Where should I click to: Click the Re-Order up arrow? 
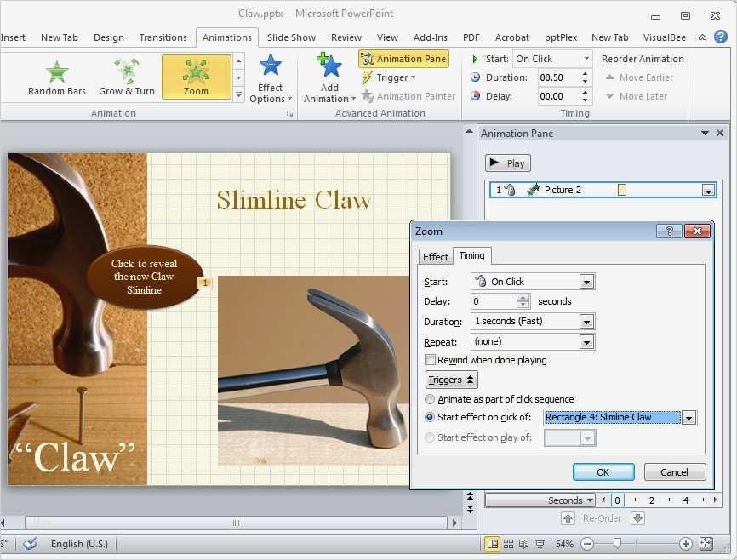tap(568, 518)
